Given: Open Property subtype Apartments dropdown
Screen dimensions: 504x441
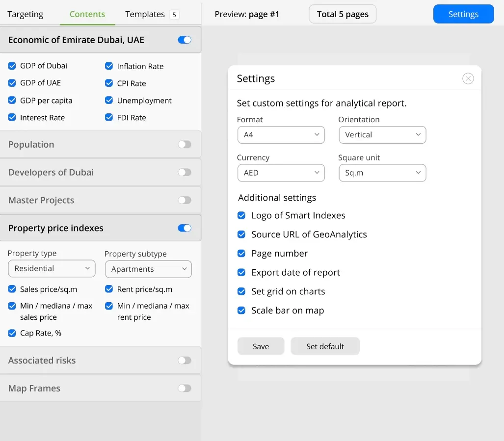Looking at the screenshot, I should (148, 269).
